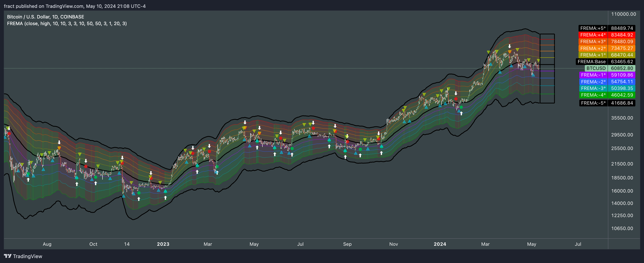The height and width of the screenshot is (263, 644).
Task: Click the 'Bitcoin / U.S. Dollar, 1D, COINBASE' title
Action: pyautogui.click(x=45, y=17)
